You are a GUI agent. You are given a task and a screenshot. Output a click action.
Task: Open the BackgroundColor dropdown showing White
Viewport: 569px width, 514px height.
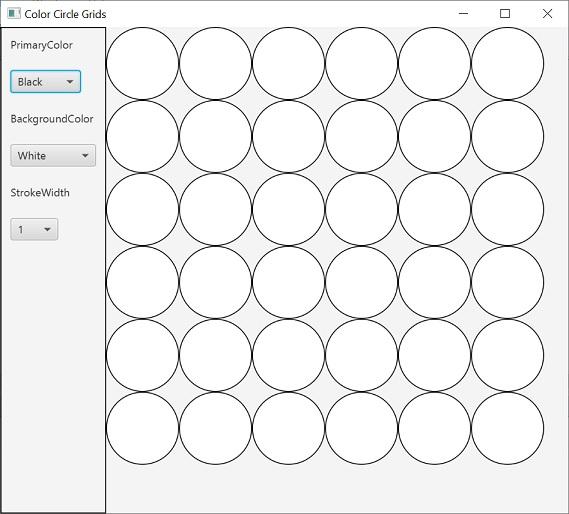coord(53,155)
